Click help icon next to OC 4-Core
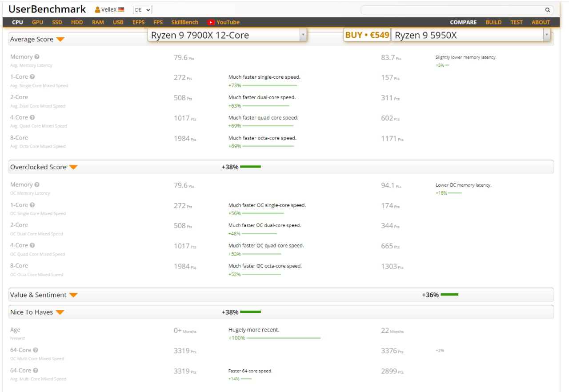Screen dimensions: 569x392 tap(32, 245)
